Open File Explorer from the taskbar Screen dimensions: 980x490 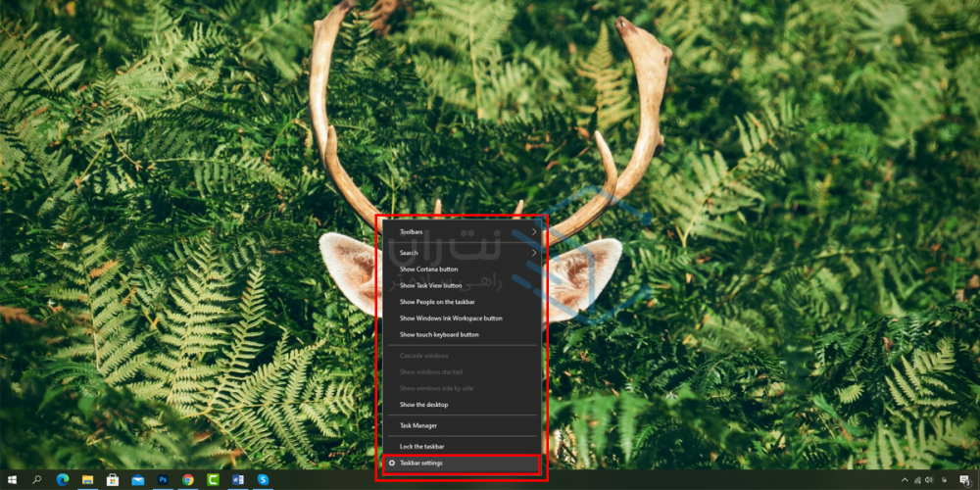(88, 480)
